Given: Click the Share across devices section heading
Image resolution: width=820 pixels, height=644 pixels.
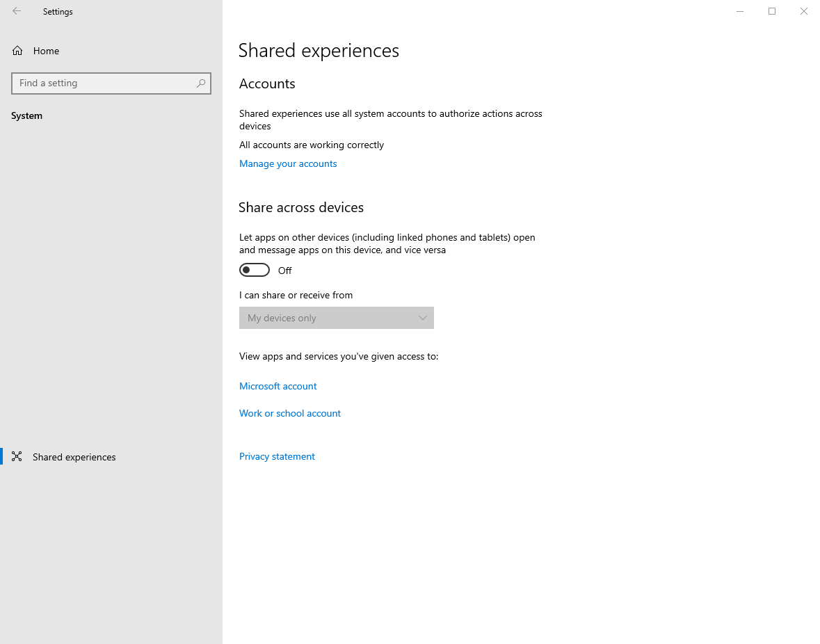Looking at the screenshot, I should click(301, 207).
